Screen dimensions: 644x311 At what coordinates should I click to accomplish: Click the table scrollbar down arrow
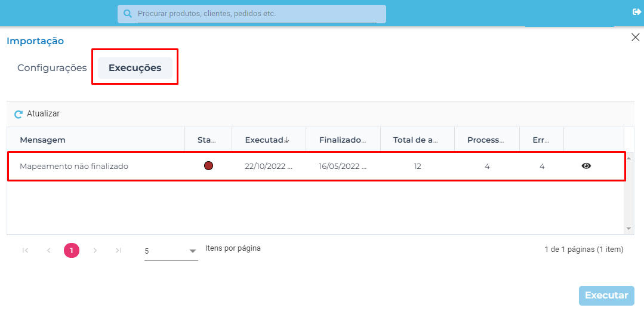(x=628, y=229)
